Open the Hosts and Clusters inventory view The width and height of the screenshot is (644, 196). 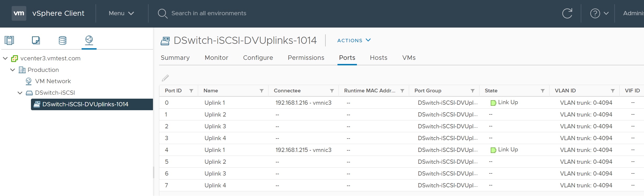click(x=9, y=40)
